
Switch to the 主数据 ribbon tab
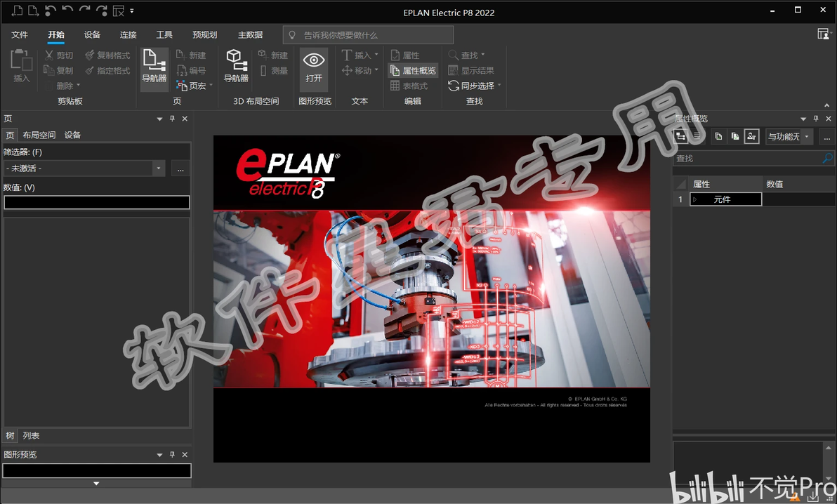(x=251, y=34)
